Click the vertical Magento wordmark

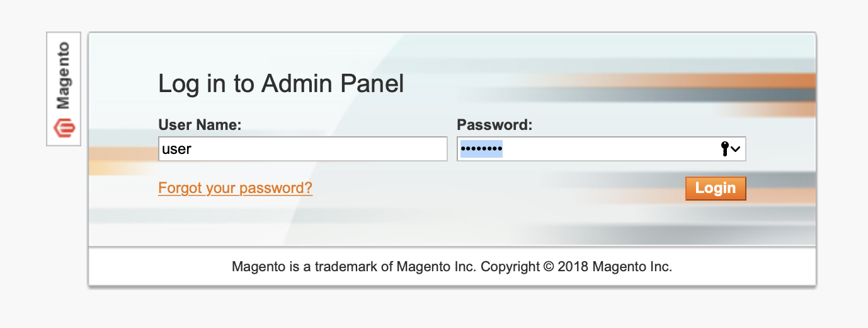(64, 76)
